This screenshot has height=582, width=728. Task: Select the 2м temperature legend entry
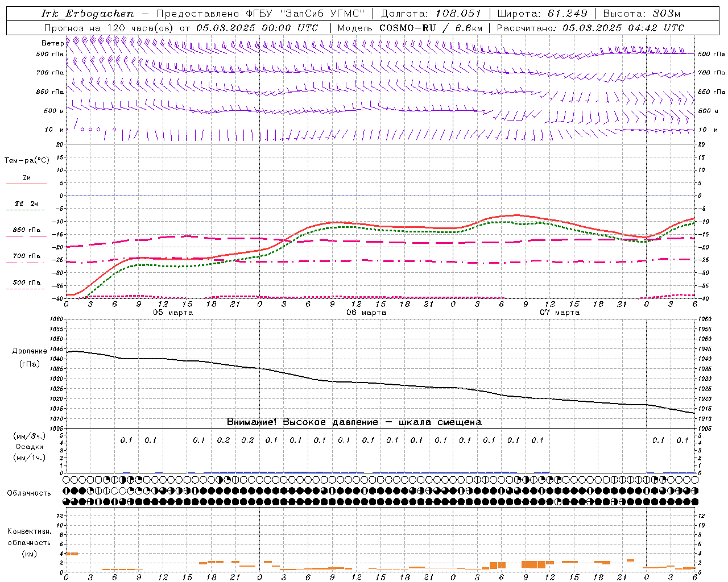[27, 178]
